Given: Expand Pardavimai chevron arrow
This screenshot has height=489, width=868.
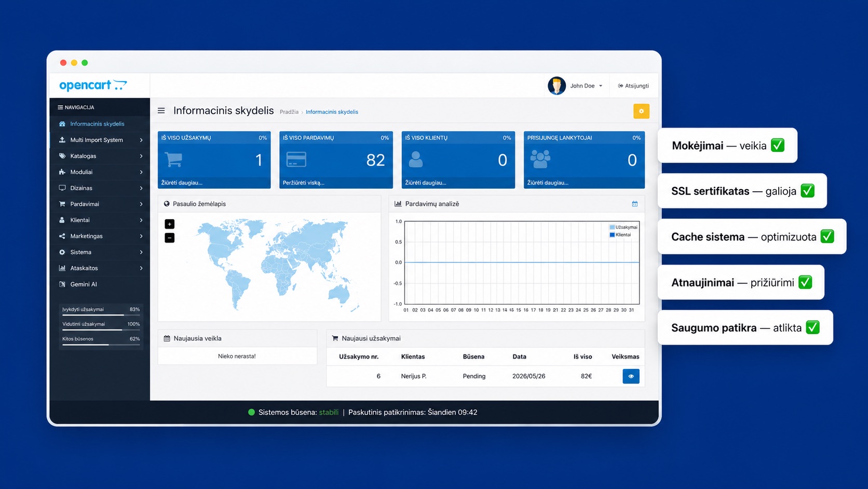Looking at the screenshot, I should tap(141, 204).
